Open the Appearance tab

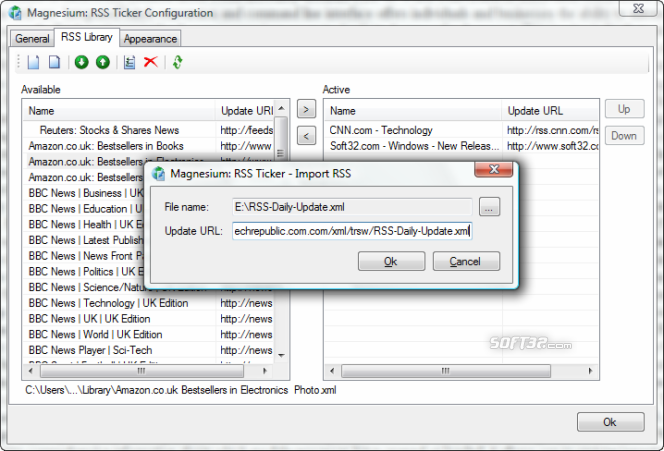tap(150, 39)
